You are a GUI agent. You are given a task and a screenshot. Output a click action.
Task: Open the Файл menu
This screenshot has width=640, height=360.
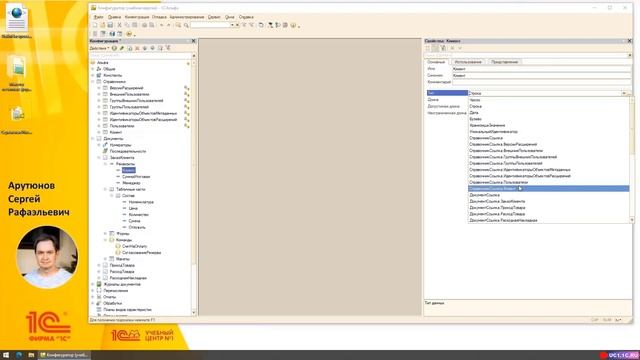tap(98, 17)
